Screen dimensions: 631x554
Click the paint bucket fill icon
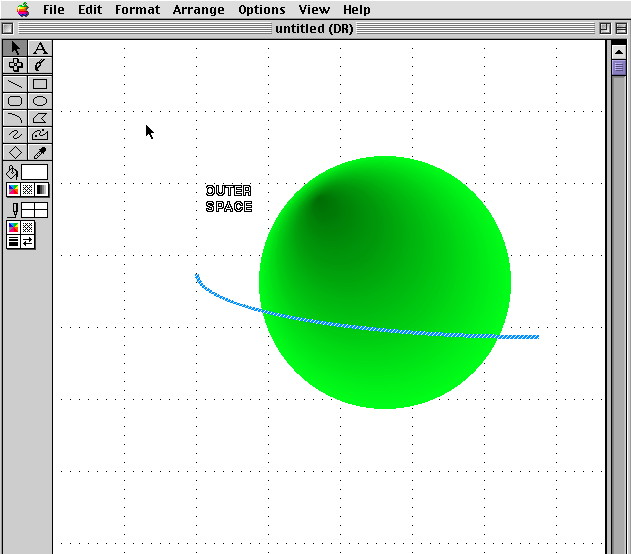[x=12, y=172]
